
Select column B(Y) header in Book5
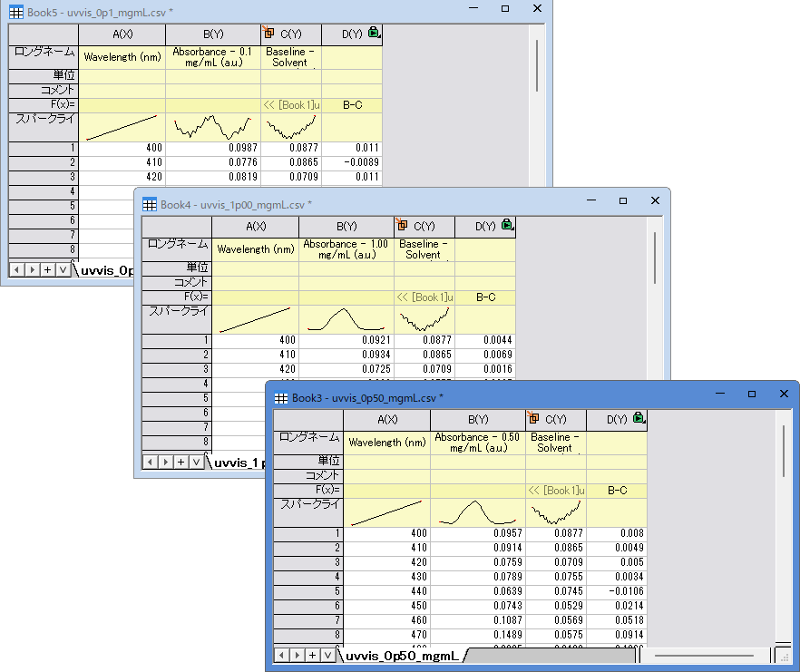click(213, 34)
